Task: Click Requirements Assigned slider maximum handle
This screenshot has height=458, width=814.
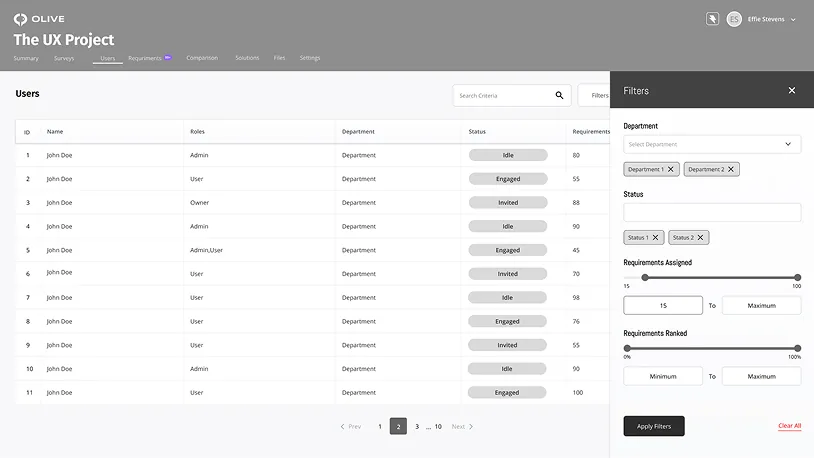Action: point(797,277)
